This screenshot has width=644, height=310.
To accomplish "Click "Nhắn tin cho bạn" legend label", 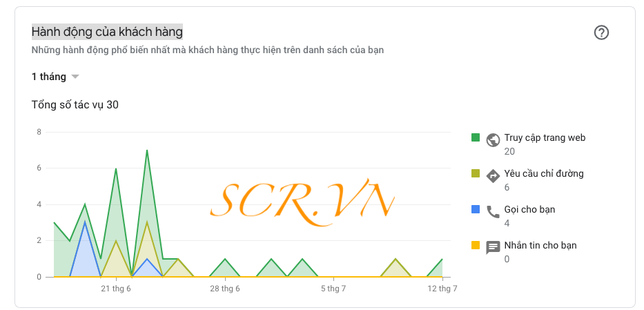I will (540, 245).
